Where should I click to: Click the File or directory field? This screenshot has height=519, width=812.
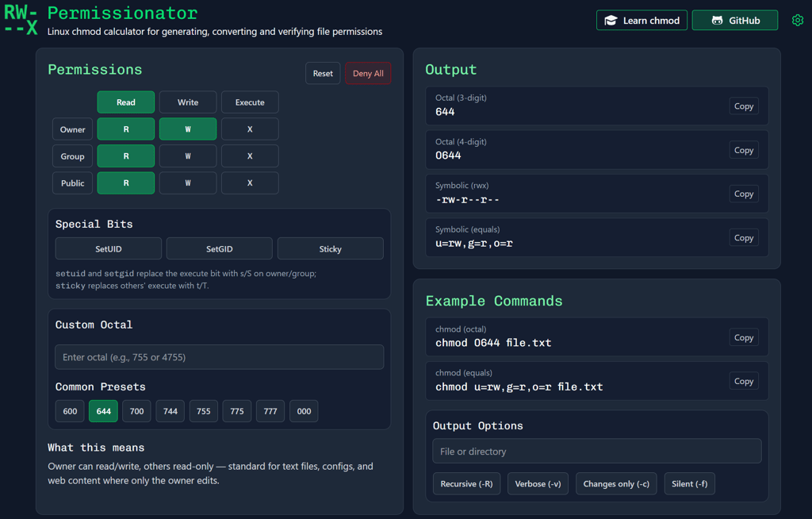[597, 451]
